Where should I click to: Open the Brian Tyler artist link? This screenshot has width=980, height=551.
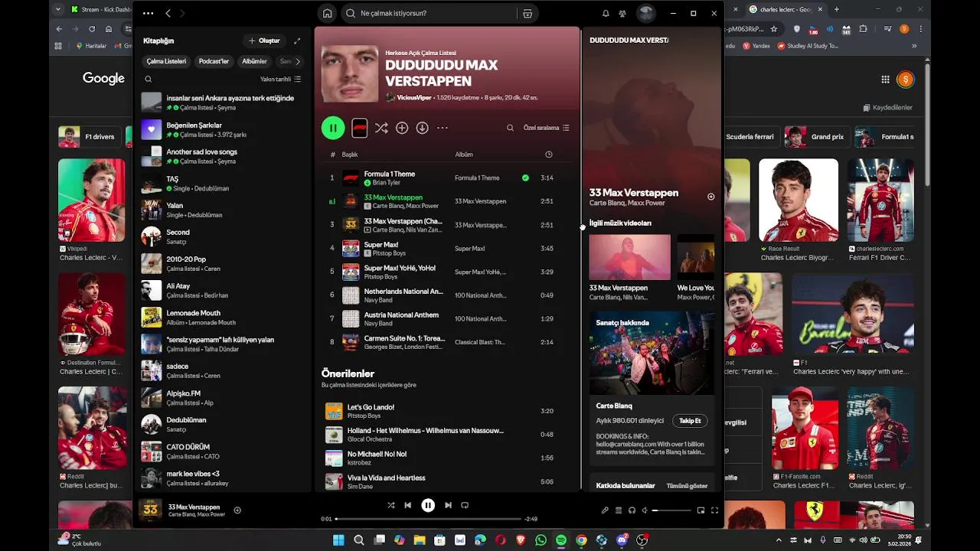[x=386, y=183]
